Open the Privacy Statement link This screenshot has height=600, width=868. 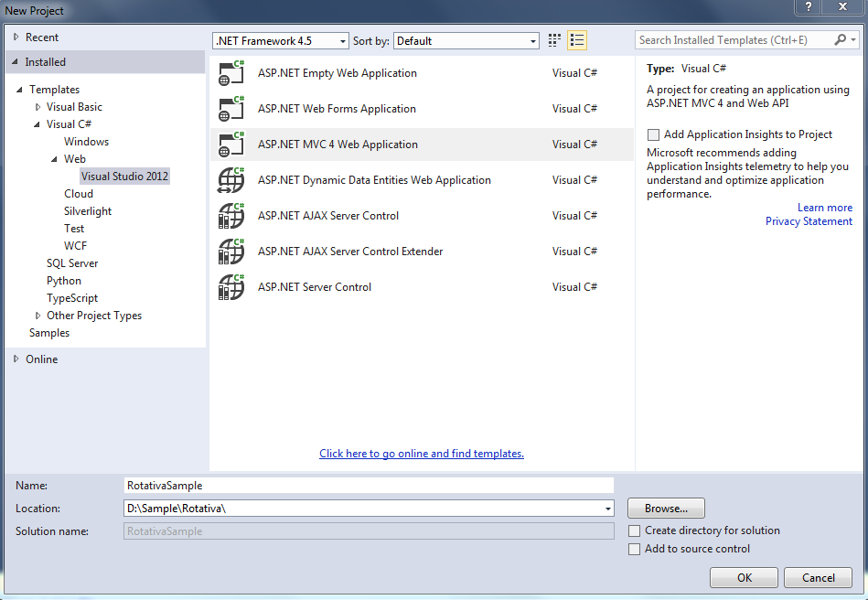click(809, 221)
